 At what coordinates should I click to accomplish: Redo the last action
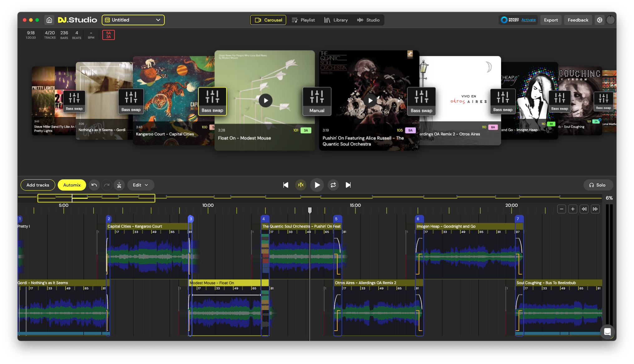point(107,185)
